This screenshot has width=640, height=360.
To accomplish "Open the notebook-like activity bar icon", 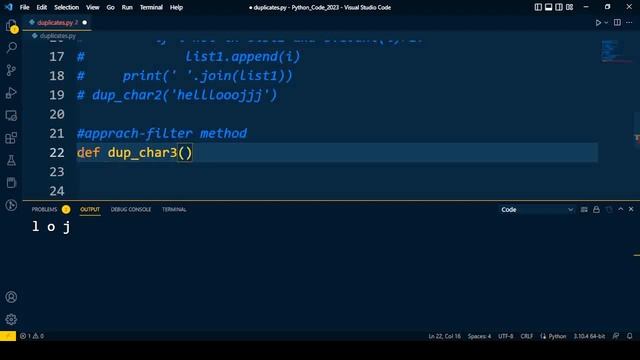I will click(11, 182).
